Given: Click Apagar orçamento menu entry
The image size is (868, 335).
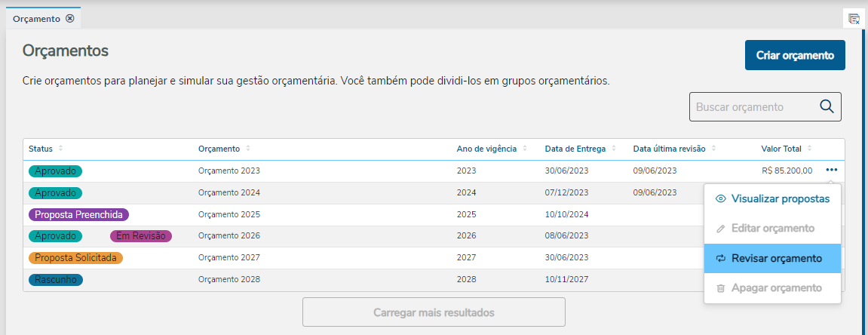Looking at the screenshot, I should tap(772, 288).
